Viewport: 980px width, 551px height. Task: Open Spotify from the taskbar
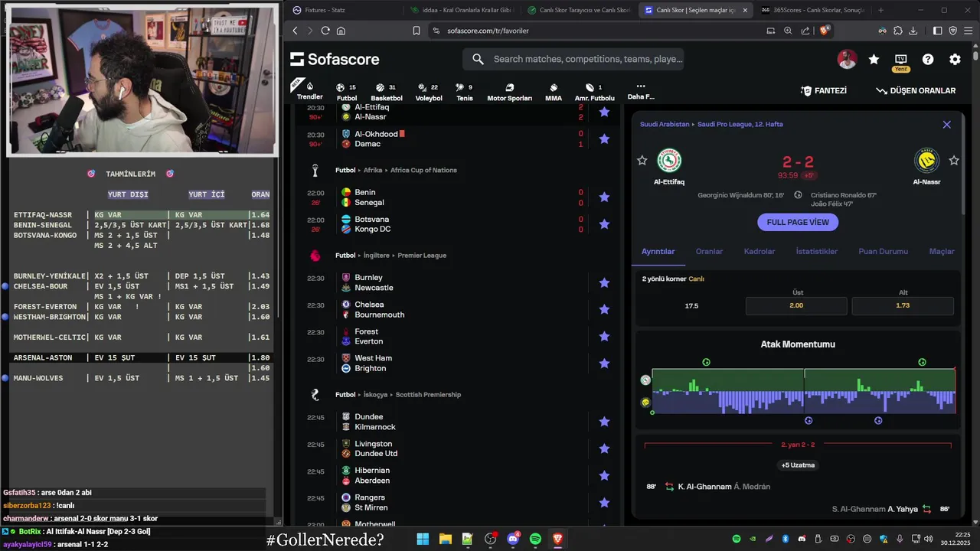(535, 539)
